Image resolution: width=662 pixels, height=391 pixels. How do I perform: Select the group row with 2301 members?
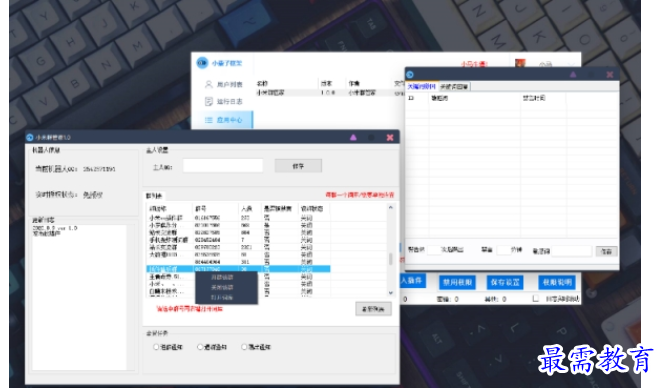[239, 247]
